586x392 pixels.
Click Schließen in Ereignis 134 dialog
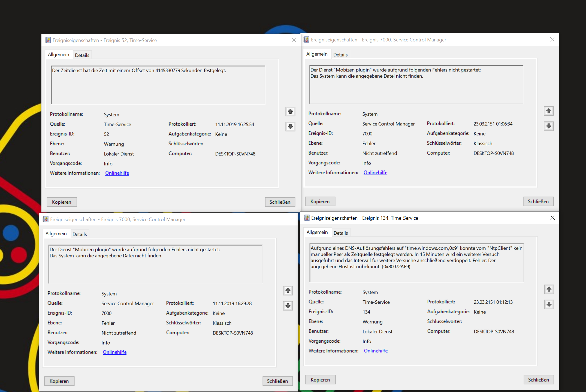(x=538, y=380)
